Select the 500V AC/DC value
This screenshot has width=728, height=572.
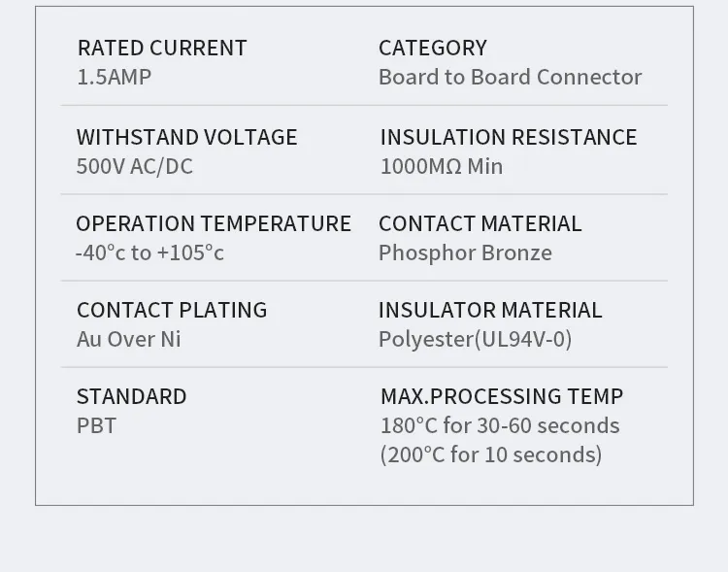[134, 166]
